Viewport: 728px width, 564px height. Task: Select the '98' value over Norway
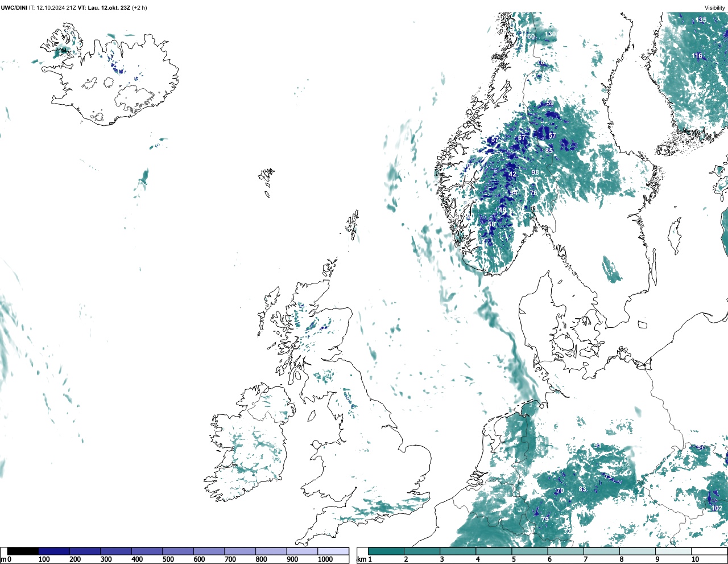pyautogui.click(x=535, y=172)
